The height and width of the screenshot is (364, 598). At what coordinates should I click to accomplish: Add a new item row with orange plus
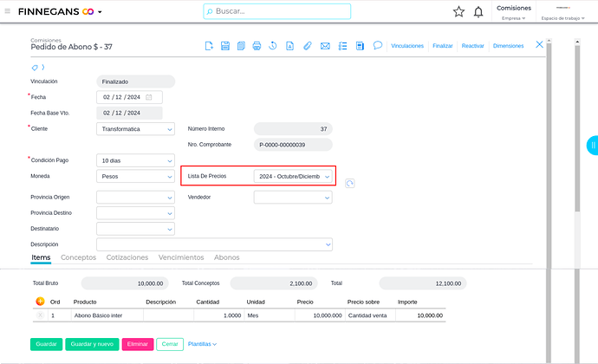click(40, 302)
